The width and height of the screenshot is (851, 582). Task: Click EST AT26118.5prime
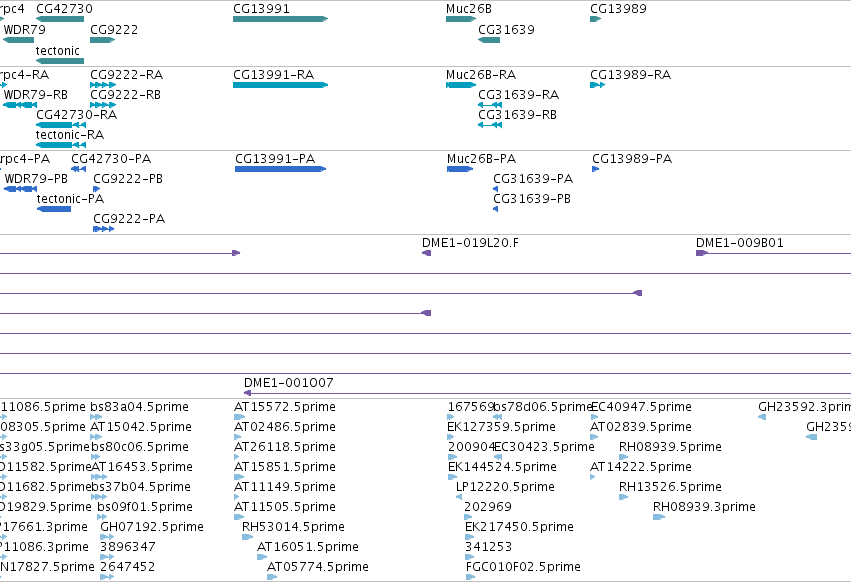tap(284, 447)
